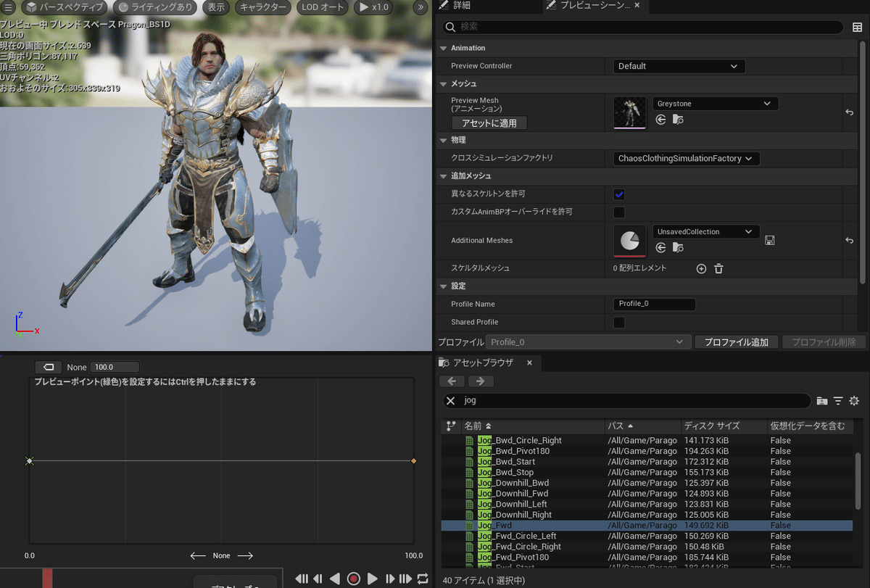Open asset browser filter options
The width and height of the screenshot is (870, 588).
coord(838,400)
